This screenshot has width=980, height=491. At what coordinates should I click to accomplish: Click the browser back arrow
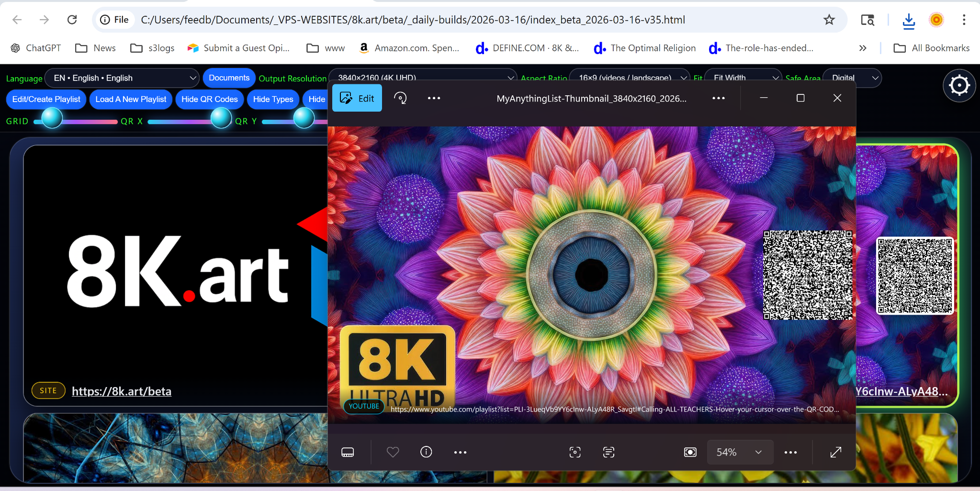click(17, 20)
